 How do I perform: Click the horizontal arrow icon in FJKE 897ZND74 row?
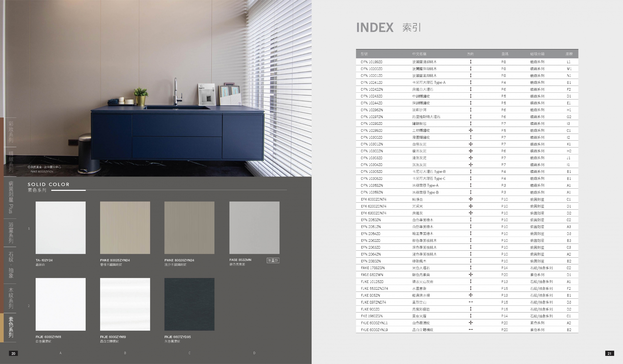471,302
